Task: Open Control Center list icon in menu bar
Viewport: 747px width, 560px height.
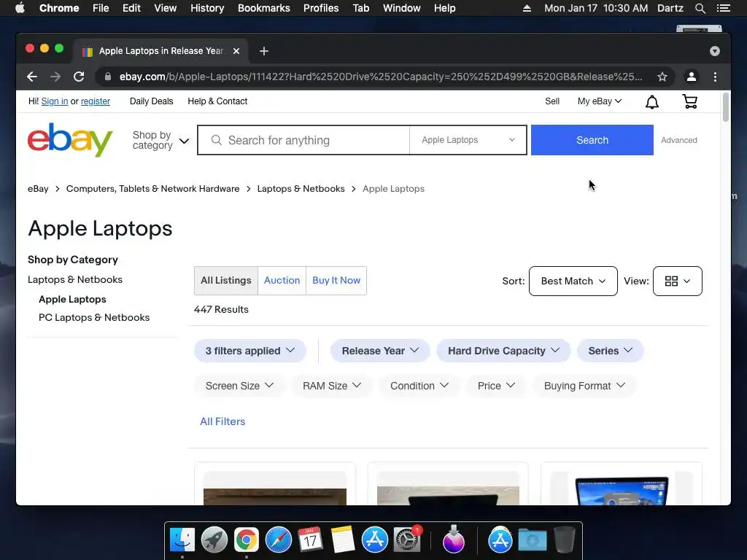Action: [723, 8]
